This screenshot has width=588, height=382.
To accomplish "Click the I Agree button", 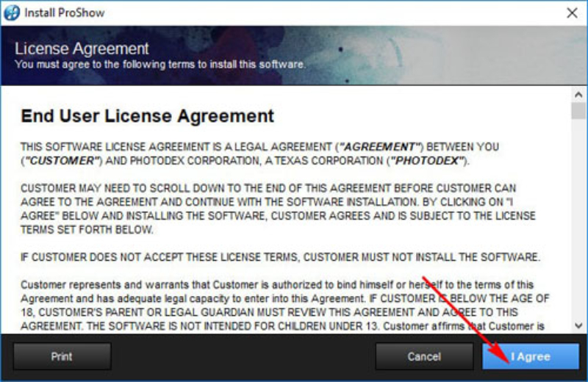I will click(x=531, y=356).
